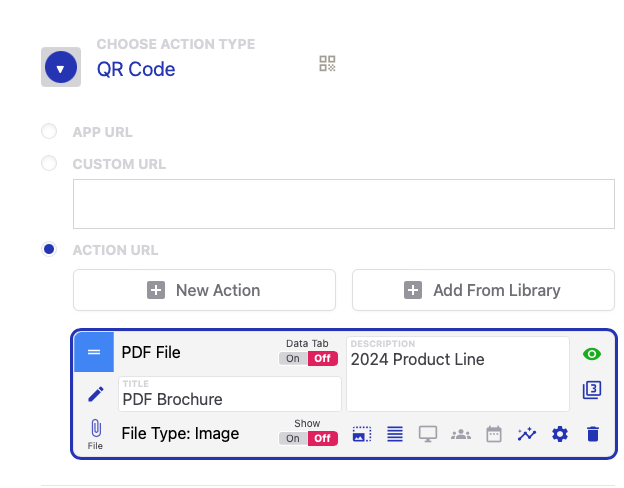The height and width of the screenshot is (488, 624).
Task: Select the Custom URL radio option
Action: [x=49, y=164]
